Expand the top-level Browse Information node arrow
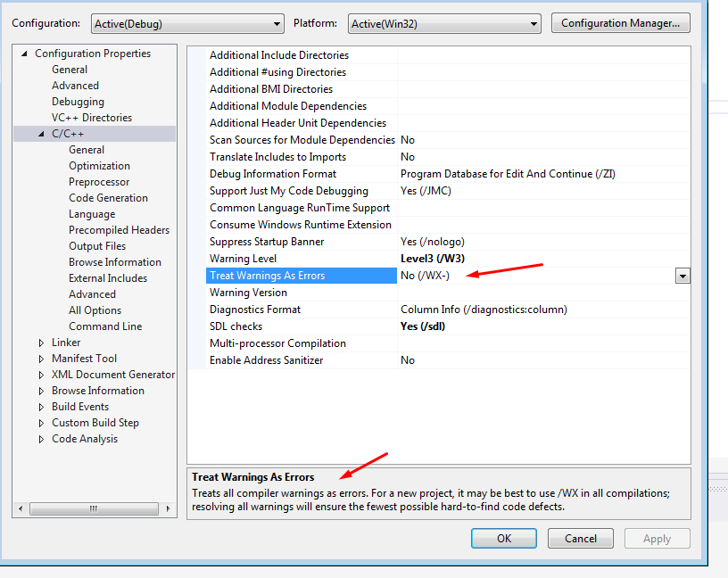The height and width of the screenshot is (578, 728). pos(41,392)
